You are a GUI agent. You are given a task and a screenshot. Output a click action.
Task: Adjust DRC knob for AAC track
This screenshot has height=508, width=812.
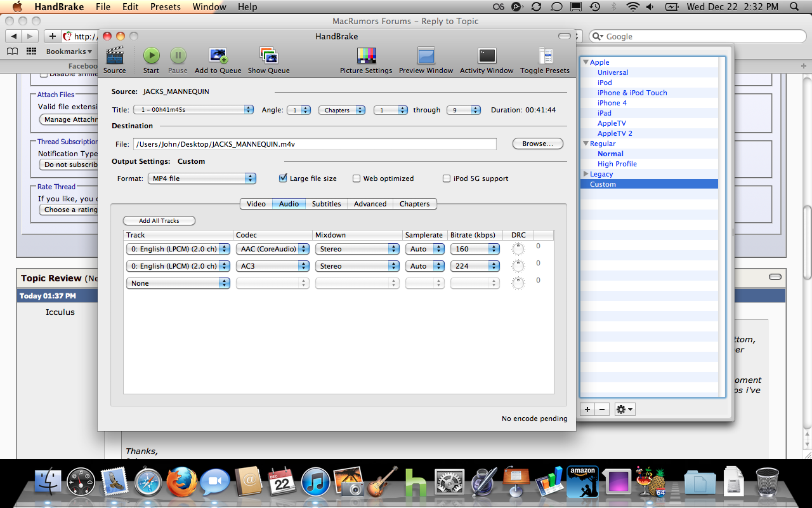point(518,249)
